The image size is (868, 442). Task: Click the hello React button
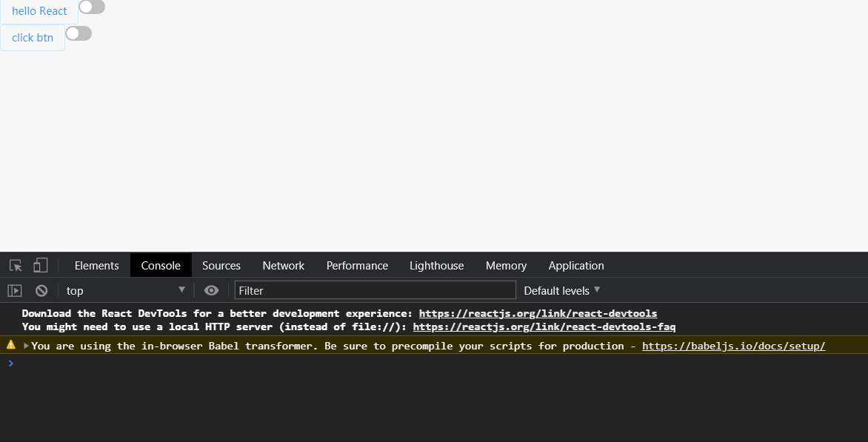[x=39, y=11]
